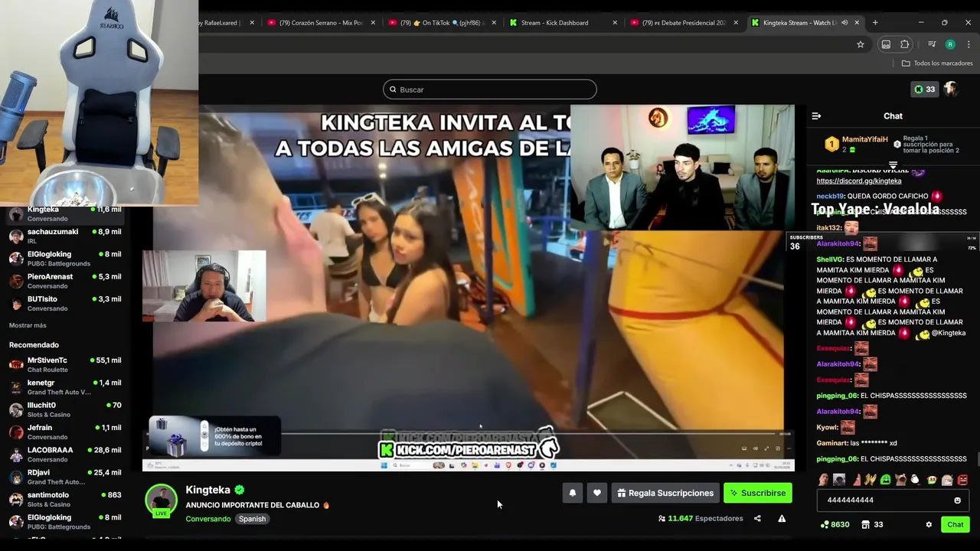Open Jefrain recommended channel
Viewport: 980px width, 551px height.
65,432
